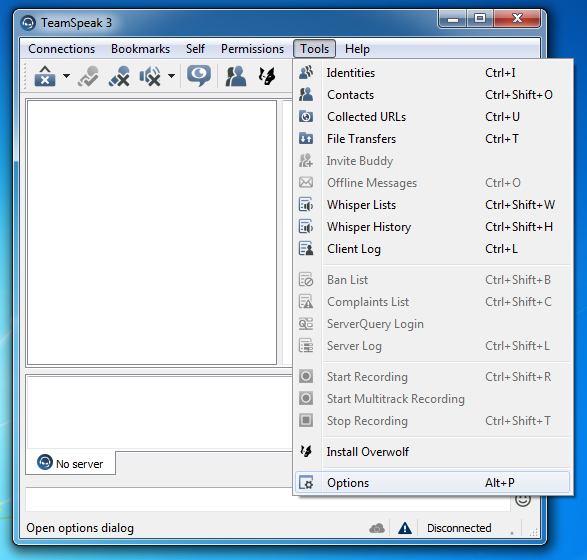587x560 pixels.
Task: Choose Install Overwolf menu entry
Action: pyautogui.click(x=432, y=452)
